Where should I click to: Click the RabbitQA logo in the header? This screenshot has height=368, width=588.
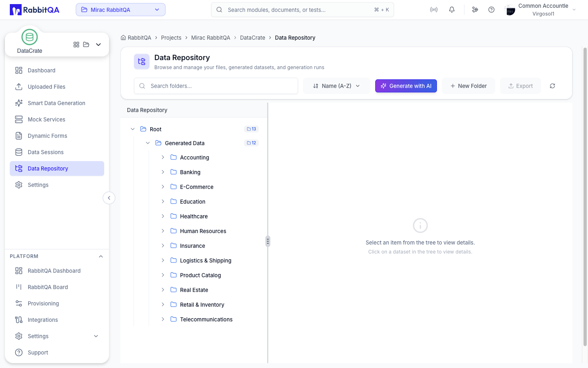click(x=35, y=10)
